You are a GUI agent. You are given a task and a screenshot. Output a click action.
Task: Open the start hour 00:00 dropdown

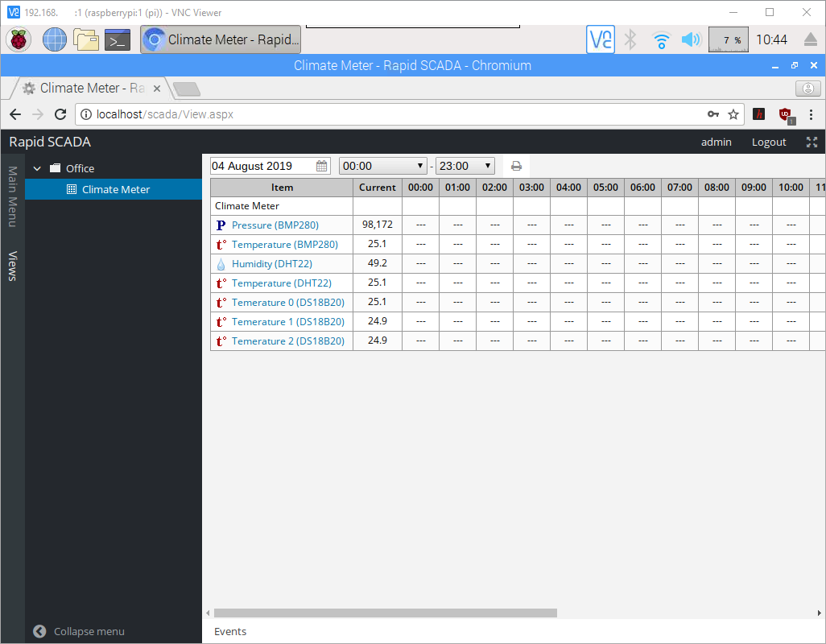[382, 166]
